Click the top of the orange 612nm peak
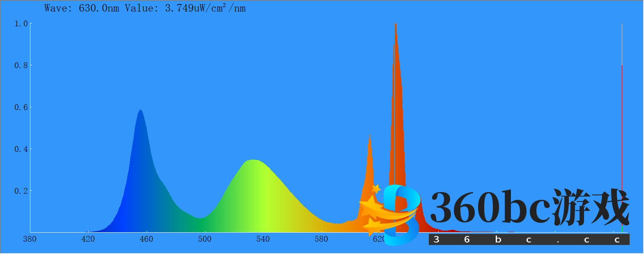Image resolution: width=644 pixels, height=254 pixels. pos(370,136)
